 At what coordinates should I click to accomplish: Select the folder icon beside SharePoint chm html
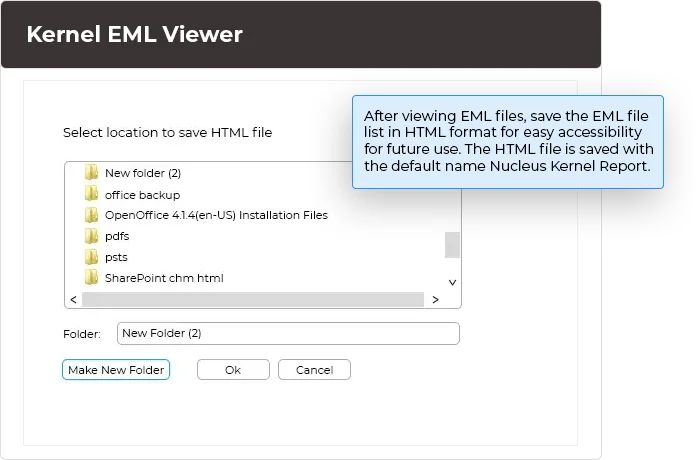92,277
